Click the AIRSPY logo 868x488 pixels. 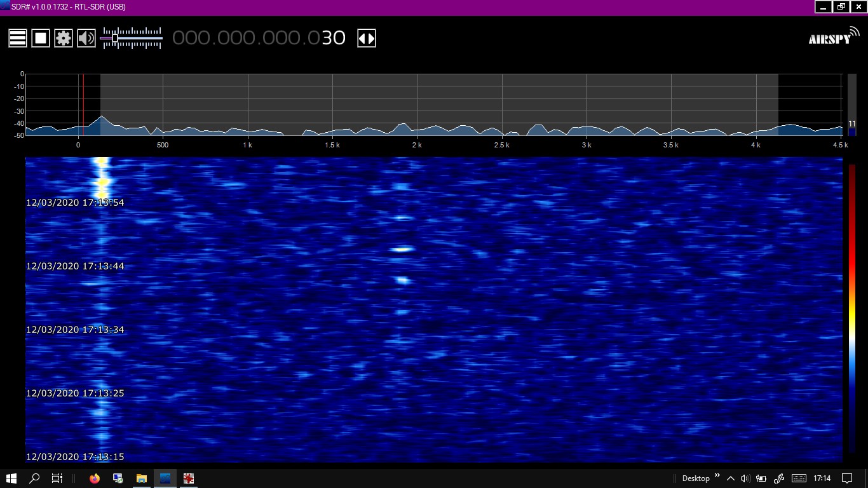tap(834, 37)
